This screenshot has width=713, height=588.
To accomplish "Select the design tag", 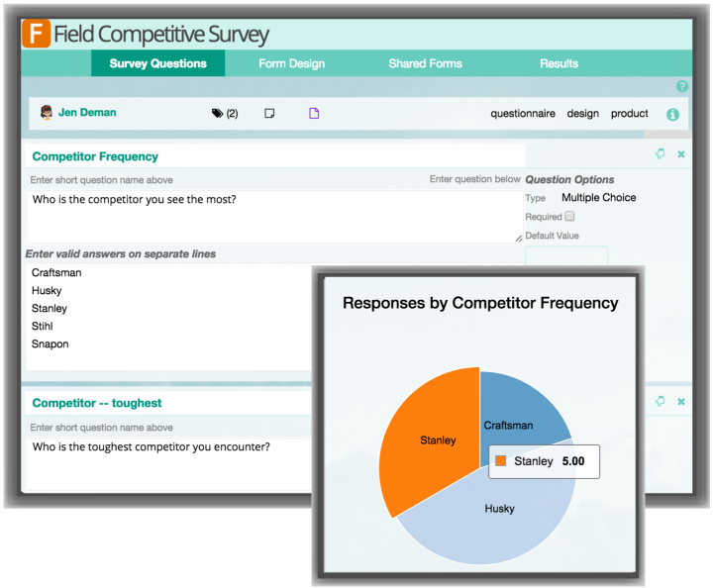I will (x=582, y=113).
